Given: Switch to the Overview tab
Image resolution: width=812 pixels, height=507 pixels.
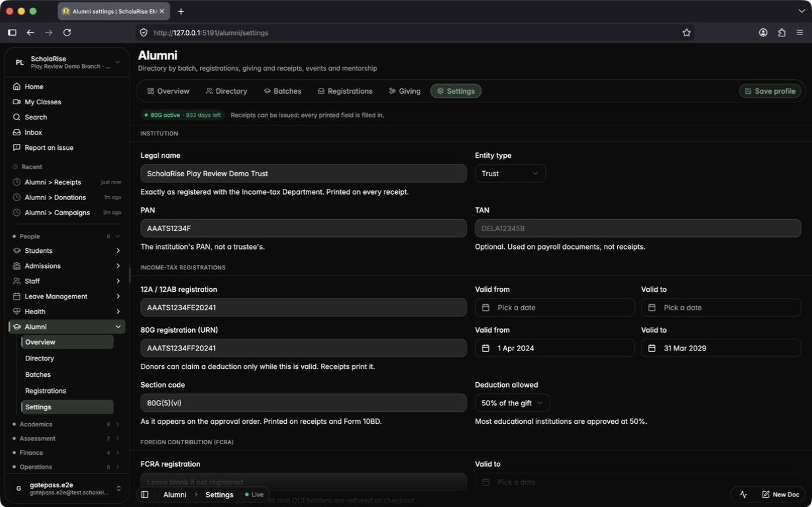Looking at the screenshot, I should (x=168, y=91).
